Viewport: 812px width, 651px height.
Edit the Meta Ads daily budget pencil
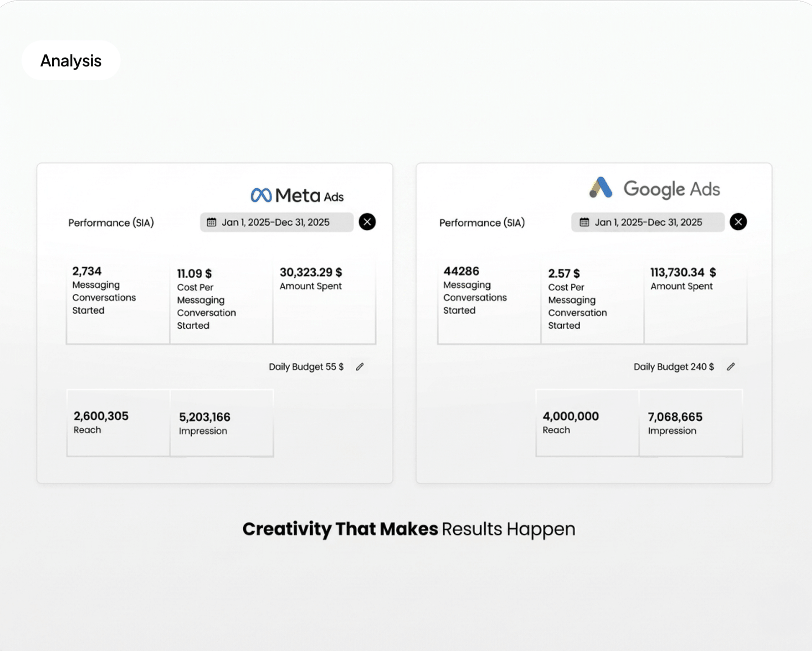pos(360,367)
